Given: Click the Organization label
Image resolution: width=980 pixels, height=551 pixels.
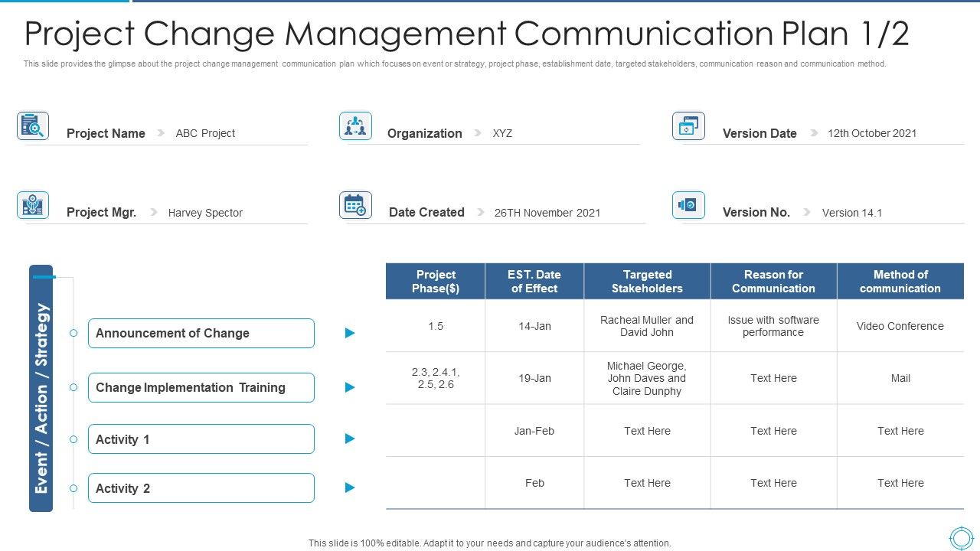Looking at the screenshot, I should click(x=425, y=133).
